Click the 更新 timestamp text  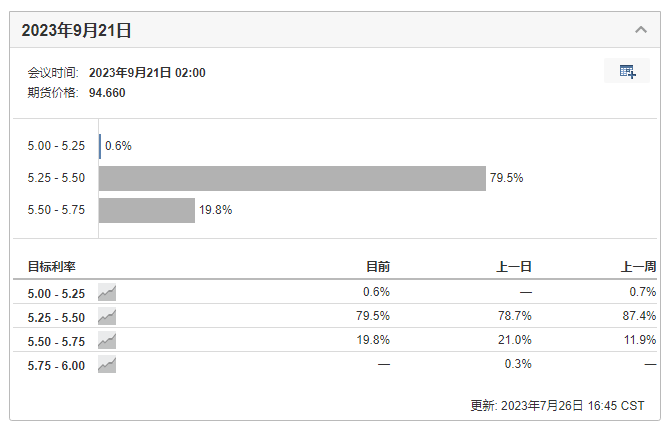coord(557,406)
